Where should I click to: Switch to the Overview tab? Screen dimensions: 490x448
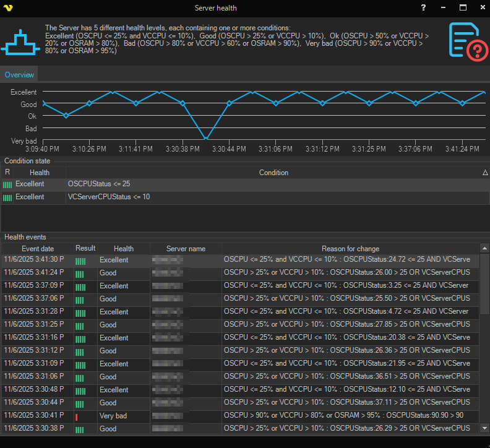coord(19,75)
